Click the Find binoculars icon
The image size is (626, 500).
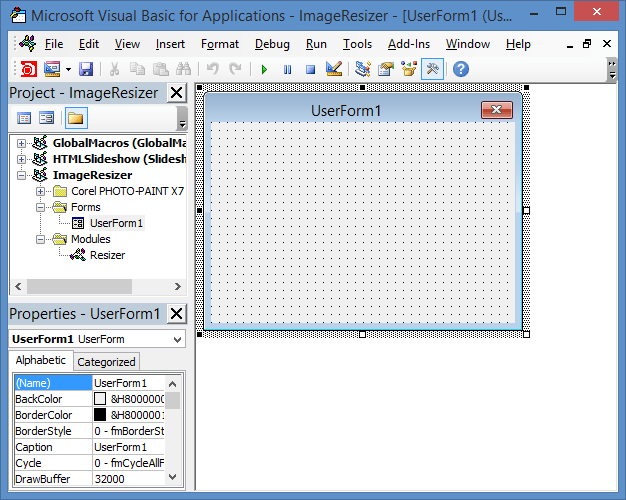click(x=184, y=69)
